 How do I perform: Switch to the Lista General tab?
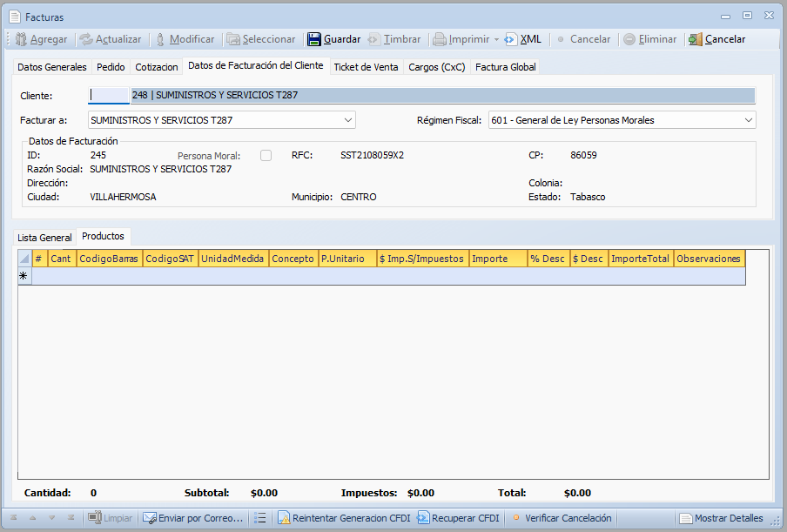coord(44,237)
